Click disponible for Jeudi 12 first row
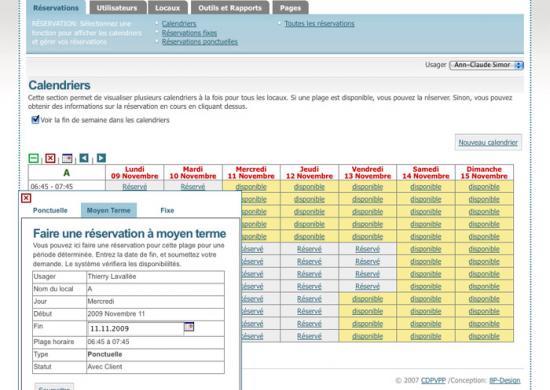The width and height of the screenshot is (550, 390). (x=309, y=187)
